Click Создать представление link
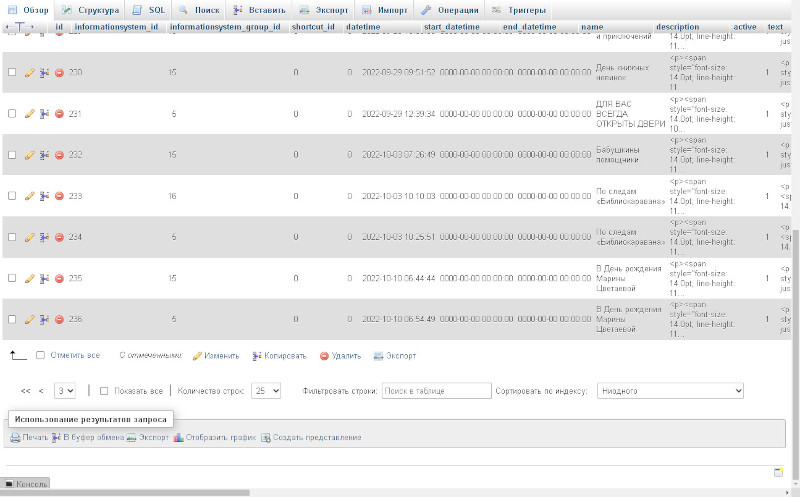 (x=311, y=437)
